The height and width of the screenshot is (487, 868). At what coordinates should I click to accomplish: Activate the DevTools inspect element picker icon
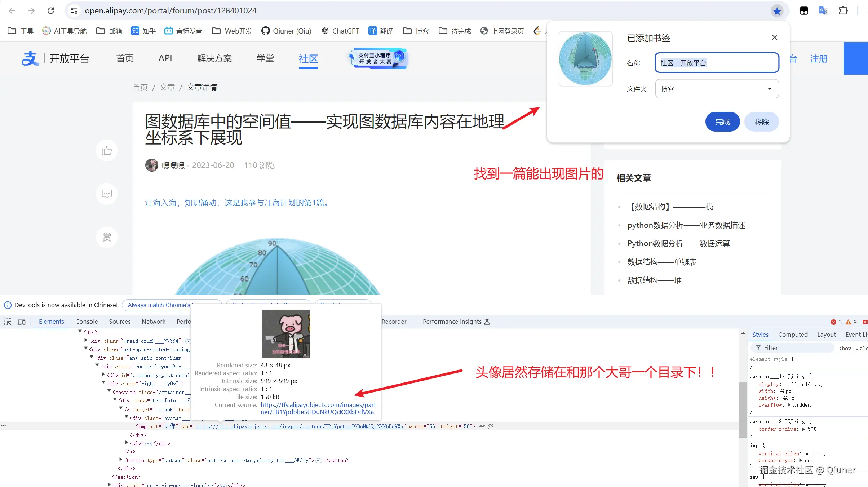(x=8, y=322)
